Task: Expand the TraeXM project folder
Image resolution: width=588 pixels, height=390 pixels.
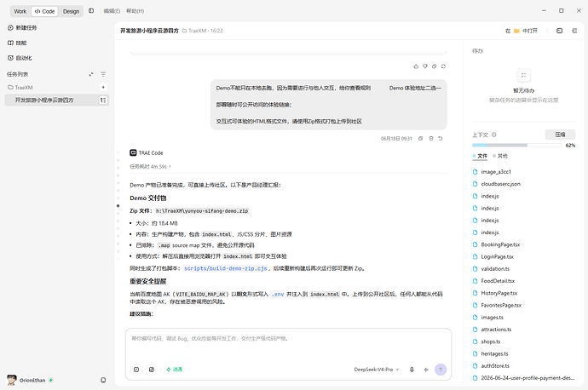Action: click(20, 88)
